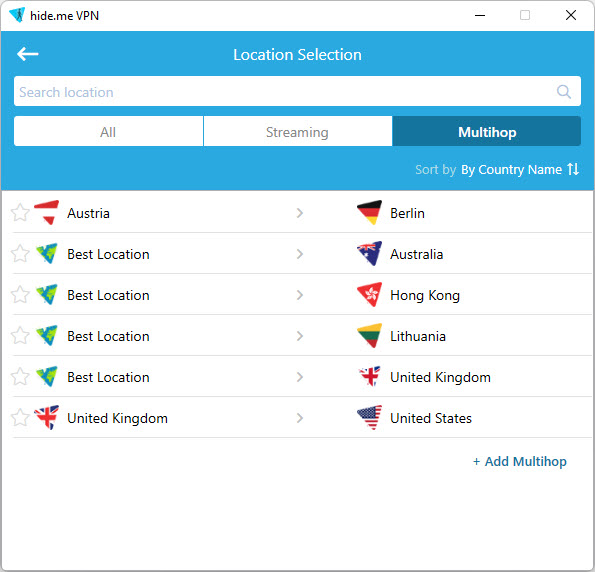595x572 pixels.
Task: Favorite United Kingdom to United States route
Action: tap(20, 418)
